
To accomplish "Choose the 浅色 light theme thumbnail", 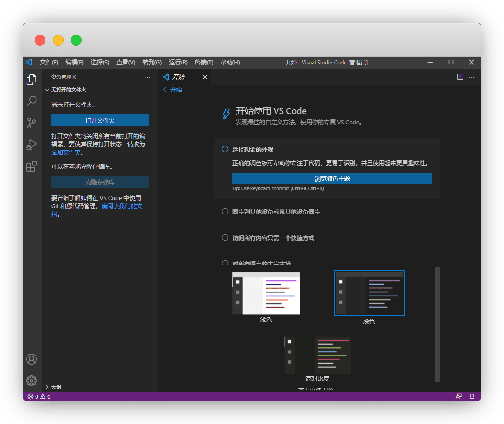I will click(266, 293).
